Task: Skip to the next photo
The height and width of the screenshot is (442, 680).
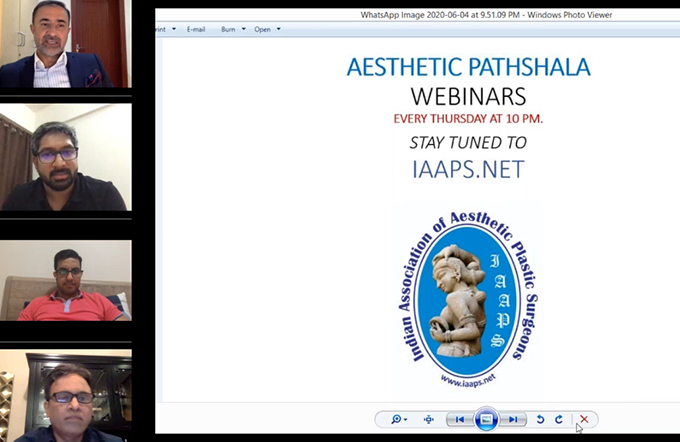Action: tap(513, 419)
